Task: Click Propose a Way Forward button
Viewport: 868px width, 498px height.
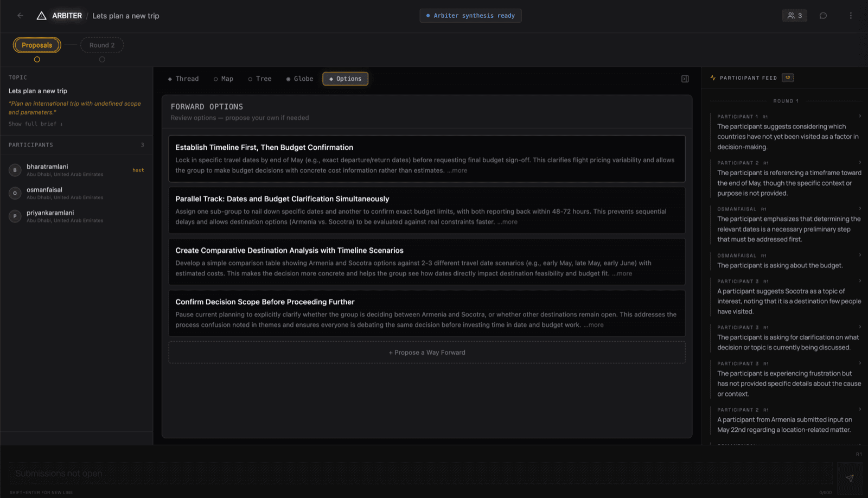Action: point(427,353)
